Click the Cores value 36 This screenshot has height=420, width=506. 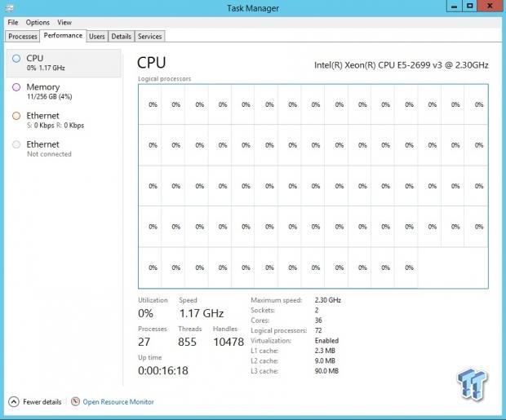(318, 321)
